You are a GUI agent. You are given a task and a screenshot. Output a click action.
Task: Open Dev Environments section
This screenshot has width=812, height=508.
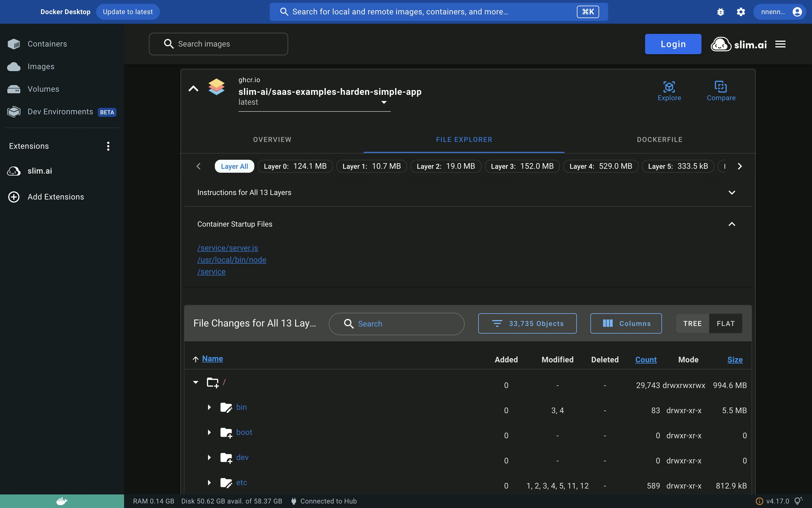62,111
